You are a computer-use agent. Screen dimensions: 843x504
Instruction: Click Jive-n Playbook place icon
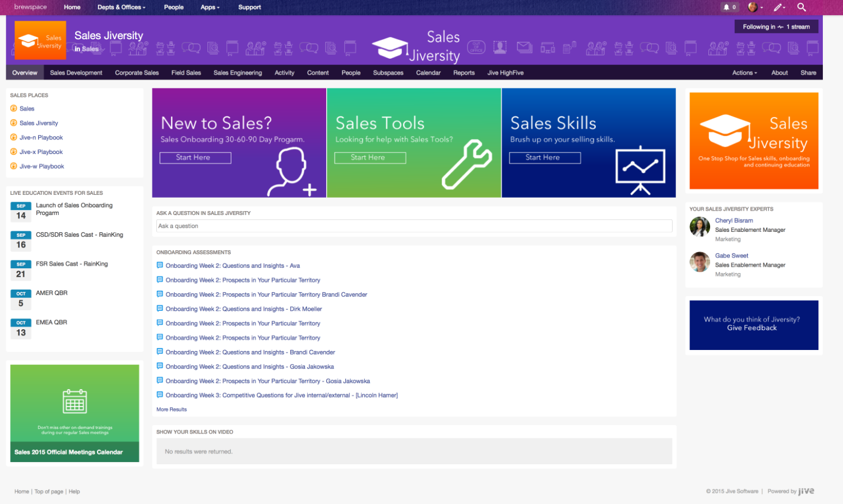(x=13, y=137)
